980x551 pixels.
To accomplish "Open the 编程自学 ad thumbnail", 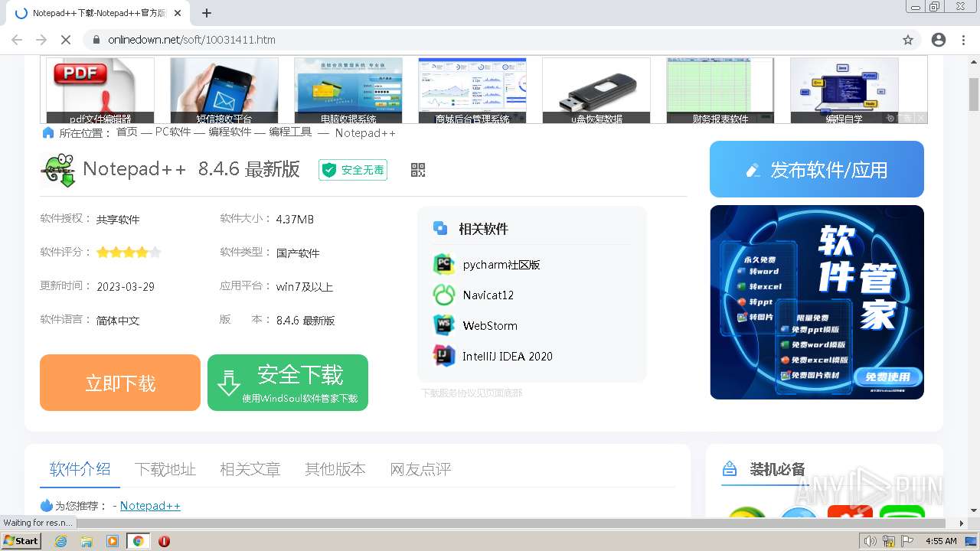I will coord(844,90).
